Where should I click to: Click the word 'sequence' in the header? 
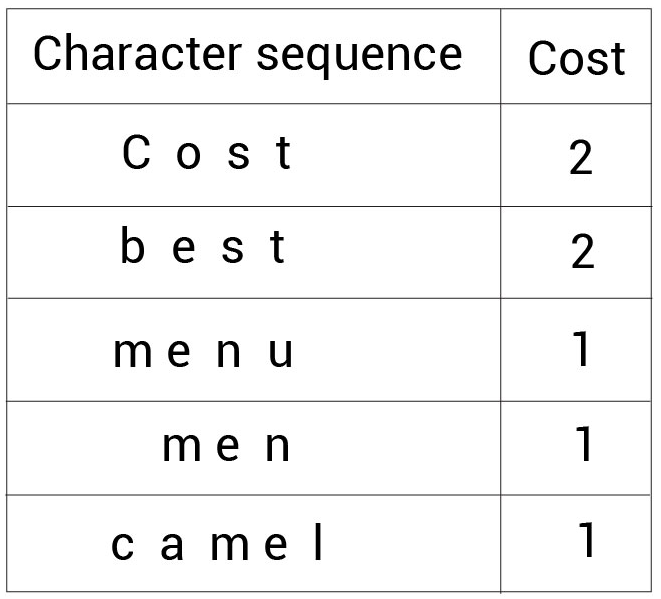(x=360, y=56)
